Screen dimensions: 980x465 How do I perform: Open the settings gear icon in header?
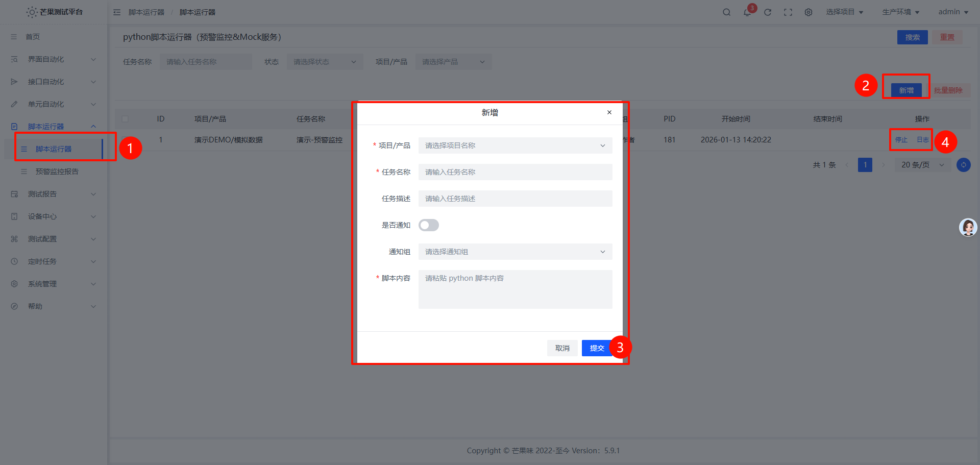tap(808, 12)
